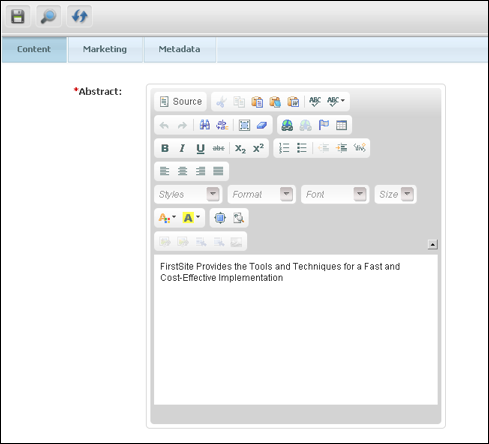Switch to the Metadata tab
This screenshot has width=489, height=444.
click(x=179, y=49)
